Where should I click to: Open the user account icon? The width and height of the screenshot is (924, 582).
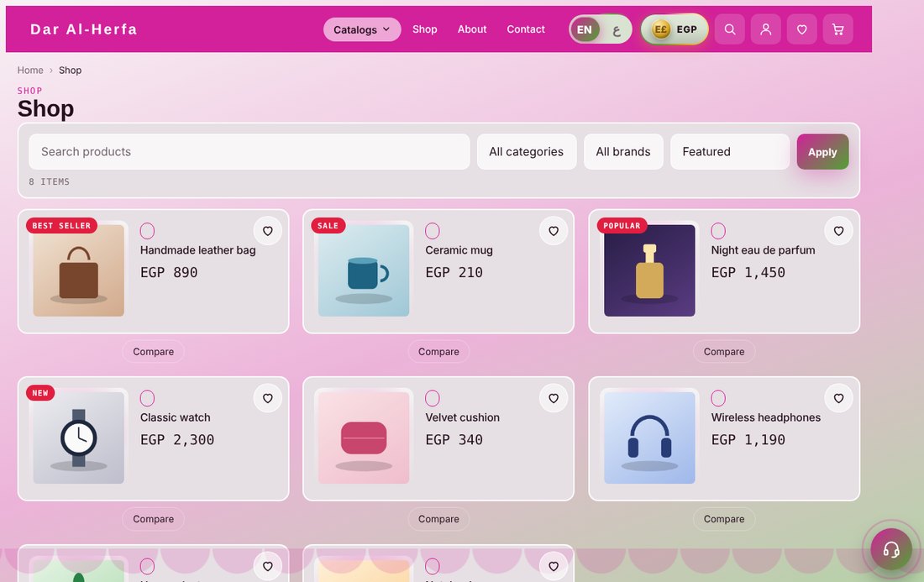[x=765, y=29]
